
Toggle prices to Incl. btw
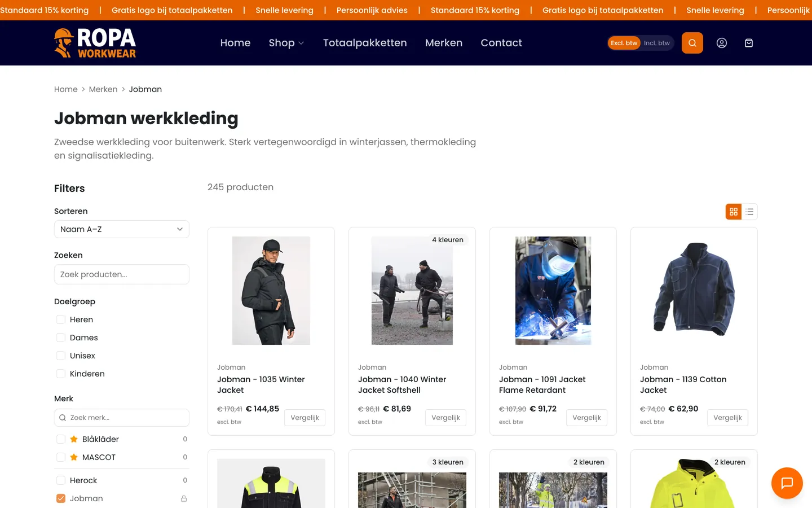(x=657, y=43)
